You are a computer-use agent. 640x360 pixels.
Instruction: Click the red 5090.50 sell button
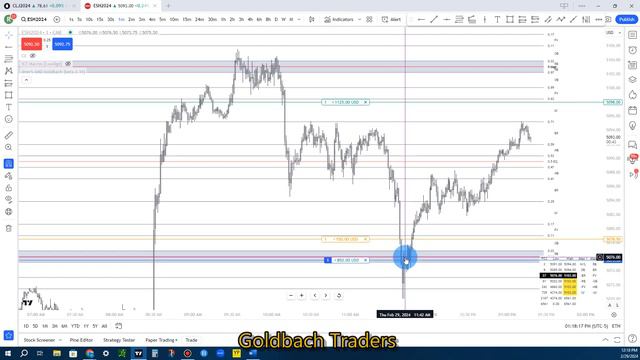click(31, 44)
